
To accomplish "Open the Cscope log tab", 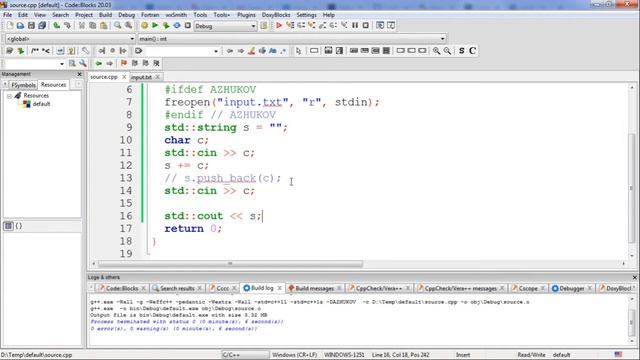I will (x=528, y=288).
